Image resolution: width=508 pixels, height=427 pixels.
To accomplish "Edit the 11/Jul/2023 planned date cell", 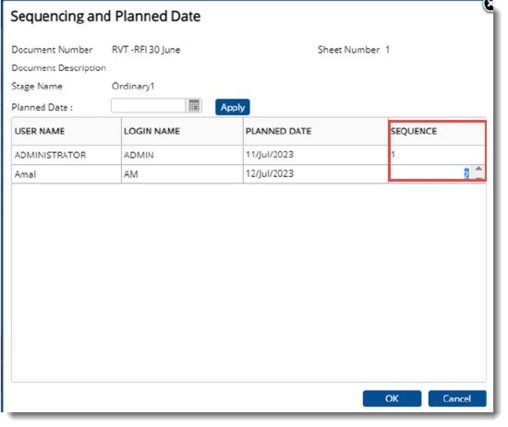I will pyautogui.click(x=316, y=155).
